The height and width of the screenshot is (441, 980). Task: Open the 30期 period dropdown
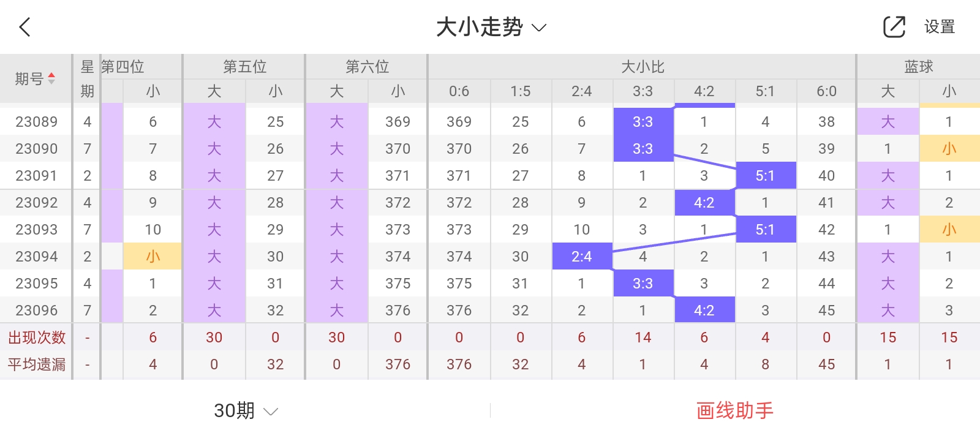click(246, 410)
